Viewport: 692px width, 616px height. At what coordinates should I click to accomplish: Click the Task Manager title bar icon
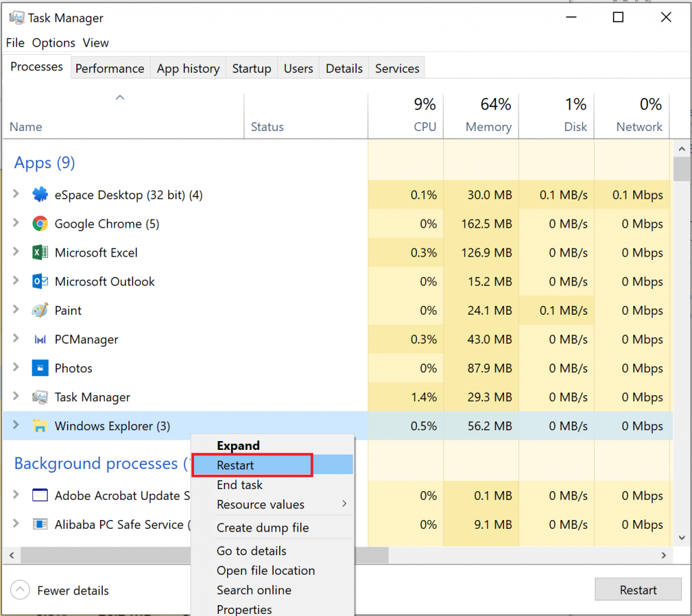pos(17,18)
